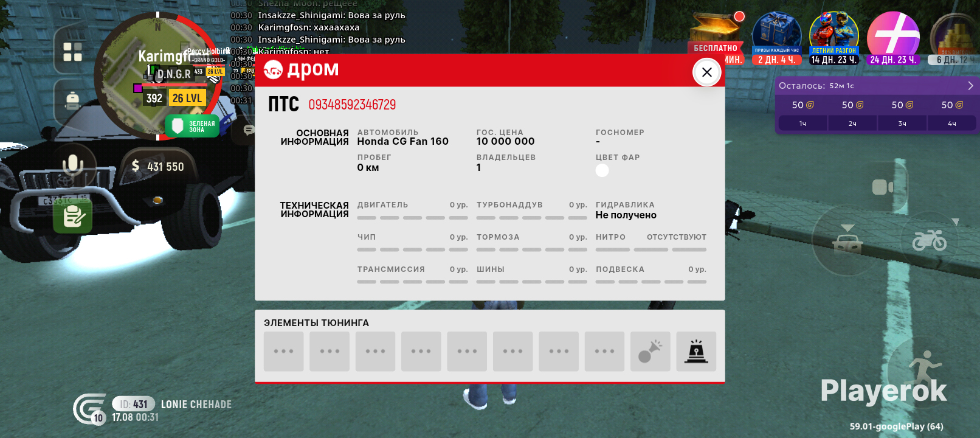
Task: Tap the money balance $431 550
Action: pyautogui.click(x=158, y=166)
